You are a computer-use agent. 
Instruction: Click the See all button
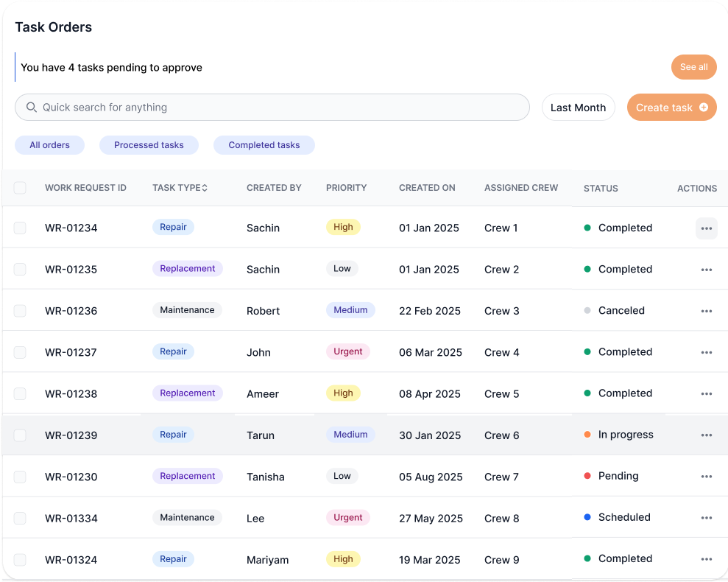(x=694, y=67)
